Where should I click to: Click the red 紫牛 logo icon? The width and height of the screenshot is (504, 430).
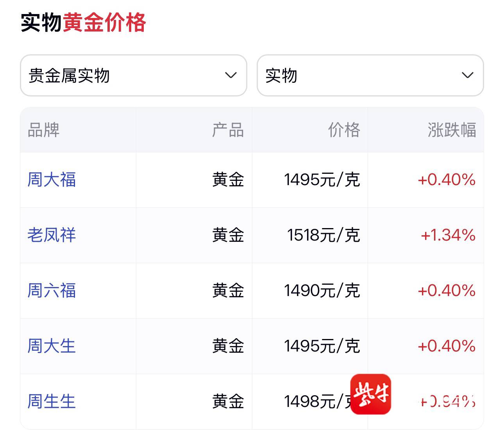coord(370,394)
